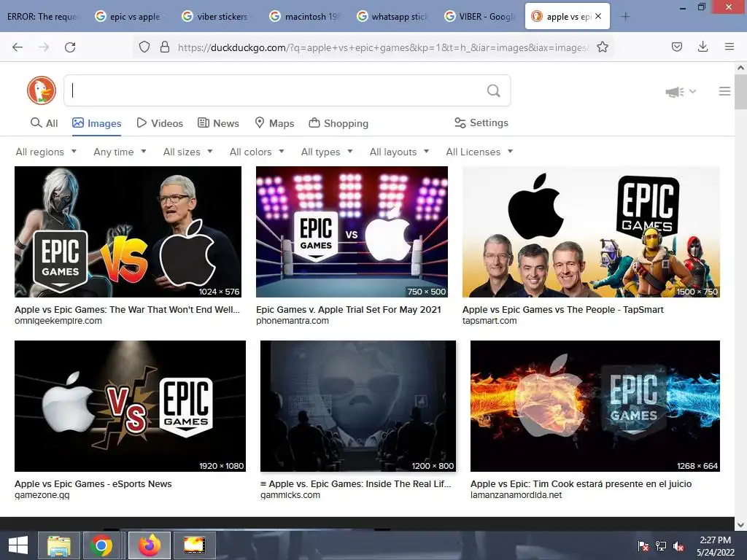Expand the All colors filter
This screenshot has height=560, width=747.
click(x=257, y=152)
